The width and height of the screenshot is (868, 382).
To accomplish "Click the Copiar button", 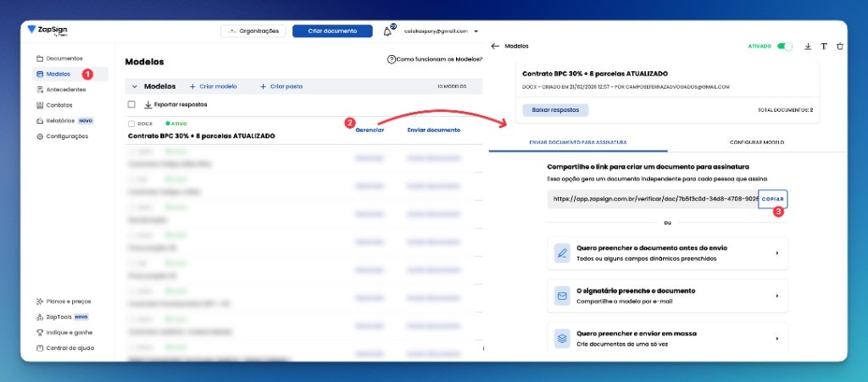I will 773,199.
